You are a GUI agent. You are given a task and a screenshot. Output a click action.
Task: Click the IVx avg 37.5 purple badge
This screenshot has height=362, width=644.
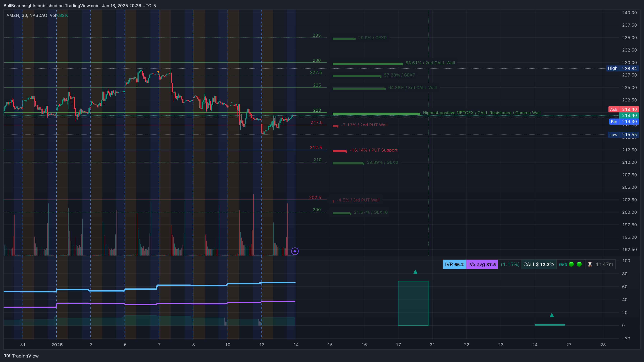482,264
